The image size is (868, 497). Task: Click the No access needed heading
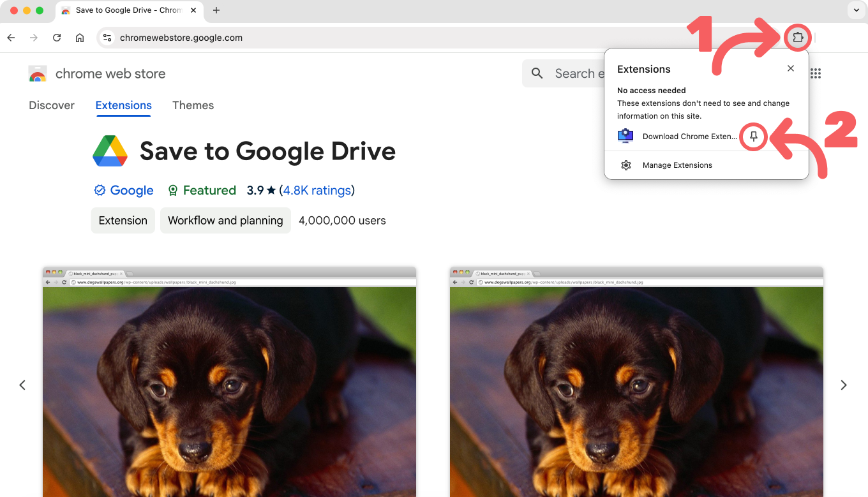pos(652,91)
